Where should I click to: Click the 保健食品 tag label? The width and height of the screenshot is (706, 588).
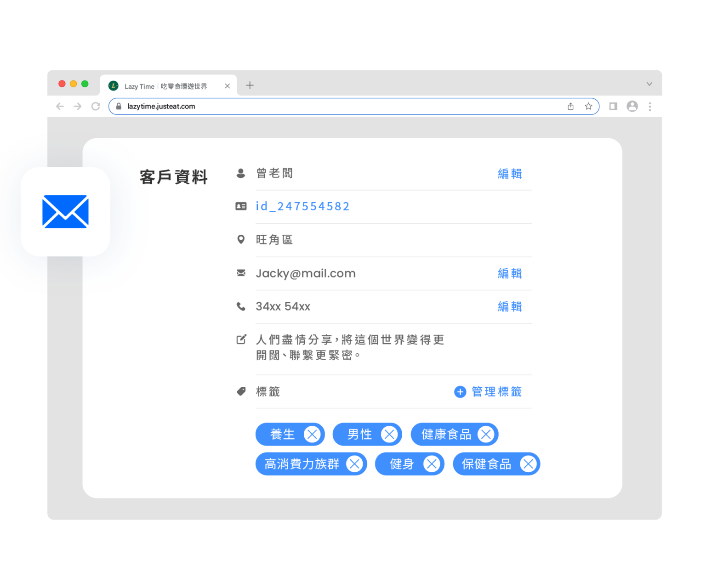pyautogui.click(x=486, y=464)
